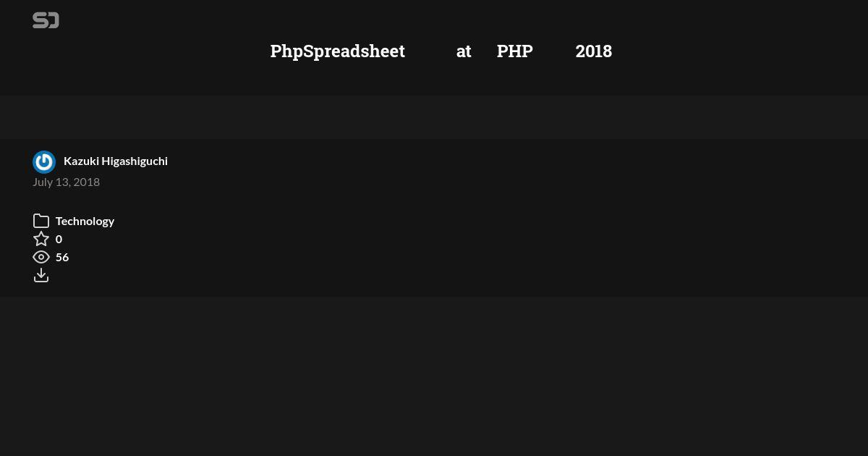
Task: Click the blank gap between PHP and 2018
Action: [554, 51]
